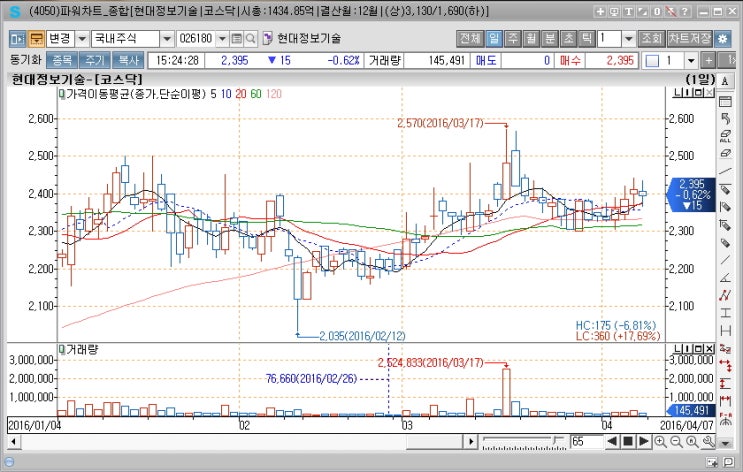Switch to second 초 chart period

pos(568,38)
